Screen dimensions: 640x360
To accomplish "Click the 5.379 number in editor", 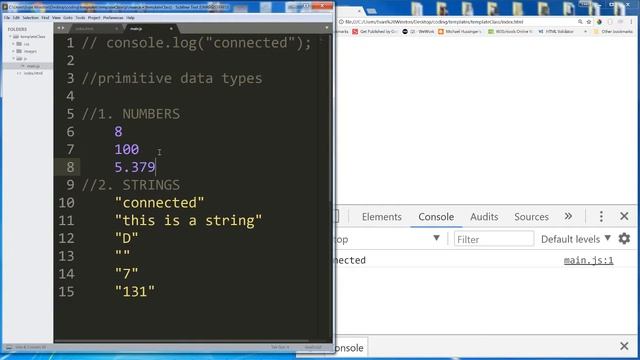I will click(x=135, y=167).
